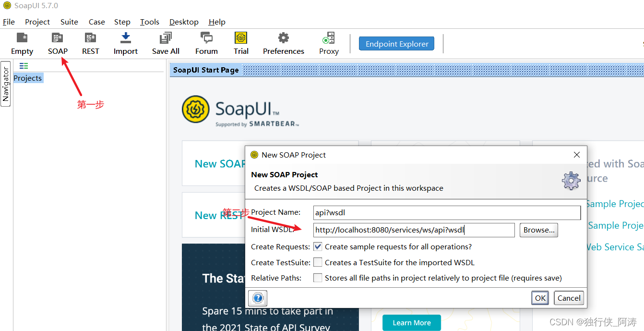Click the green navigator view icon above Projects
The image size is (644, 331).
[24, 66]
